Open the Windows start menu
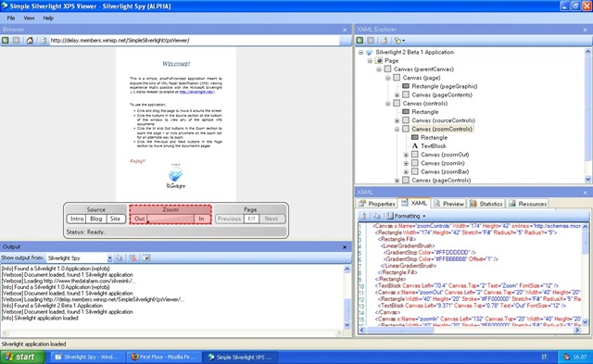 click(x=22, y=357)
